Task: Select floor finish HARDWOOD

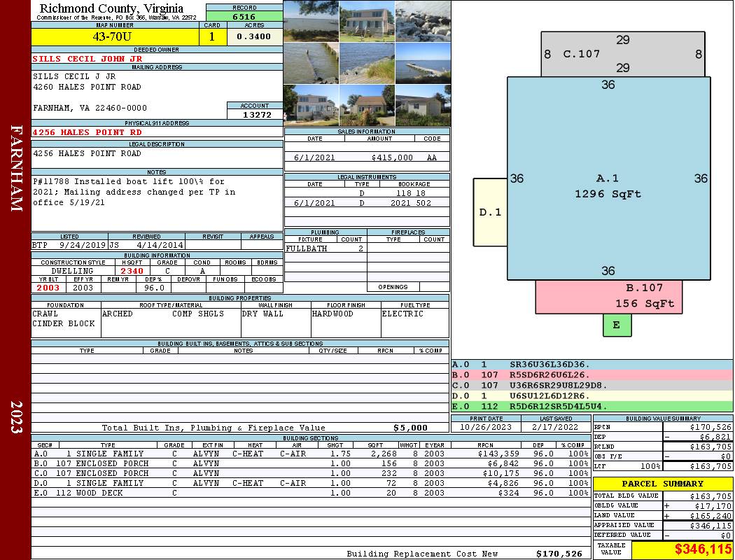Action: pyautogui.click(x=332, y=314)
